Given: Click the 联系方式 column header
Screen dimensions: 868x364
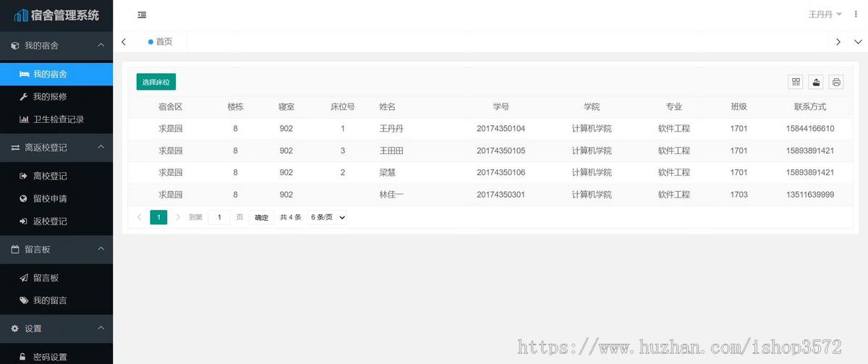Looking at the screenshot, I should (810, 106).
